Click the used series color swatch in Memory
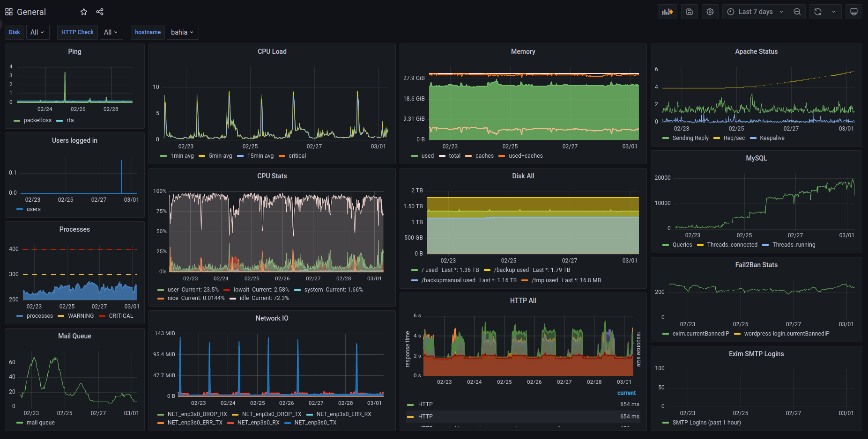This screenshot has height=439, width=868. tap(414, 156)
